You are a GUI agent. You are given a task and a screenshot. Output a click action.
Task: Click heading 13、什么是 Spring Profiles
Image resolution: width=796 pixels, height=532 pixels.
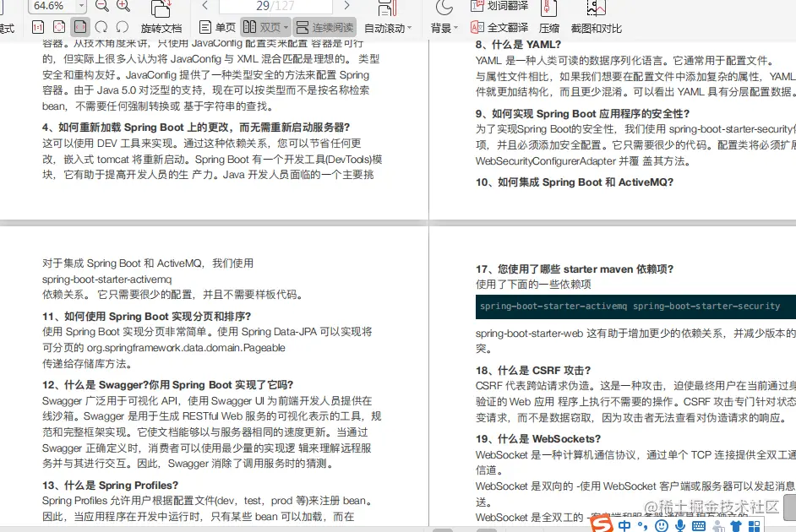pyautogui.click(x=110, y=486)
